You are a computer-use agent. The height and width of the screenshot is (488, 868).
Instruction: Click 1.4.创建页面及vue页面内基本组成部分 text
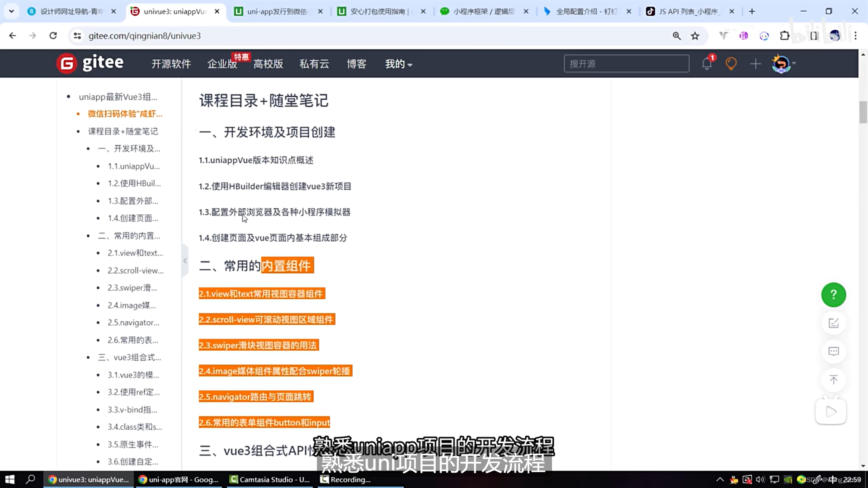coord(273,238)
